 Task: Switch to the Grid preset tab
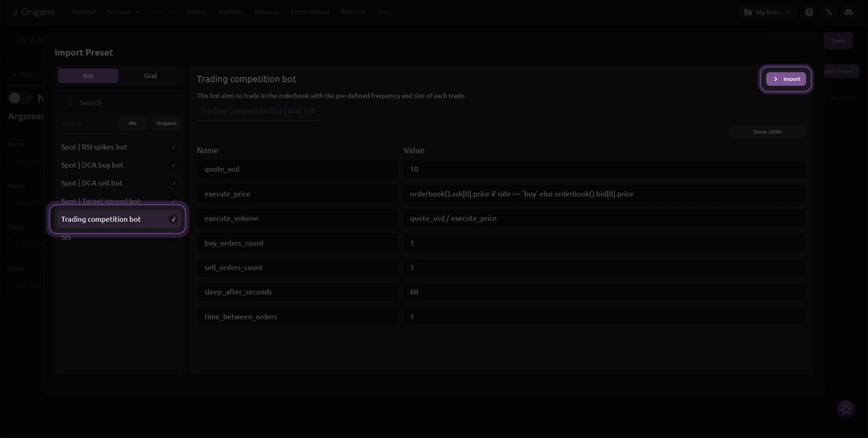150,76
